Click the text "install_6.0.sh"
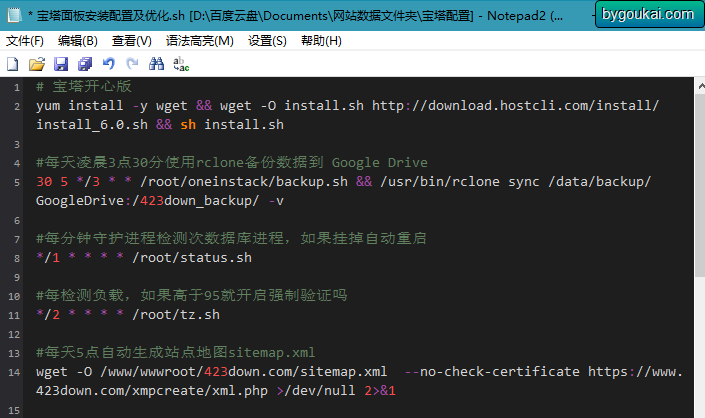The image size is (705, 418). 92,125
